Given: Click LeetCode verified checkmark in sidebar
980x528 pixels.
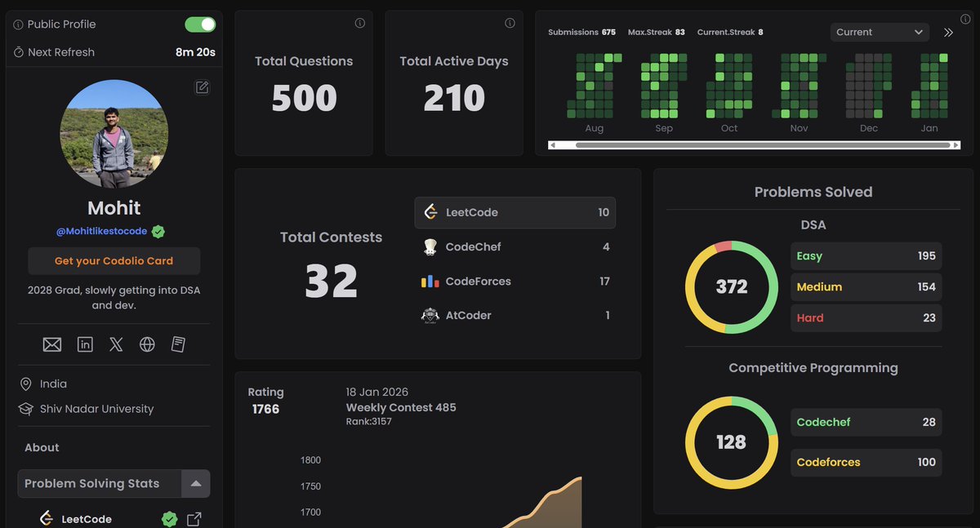Looking at the screenshot, I should click(x=169, y=519).
